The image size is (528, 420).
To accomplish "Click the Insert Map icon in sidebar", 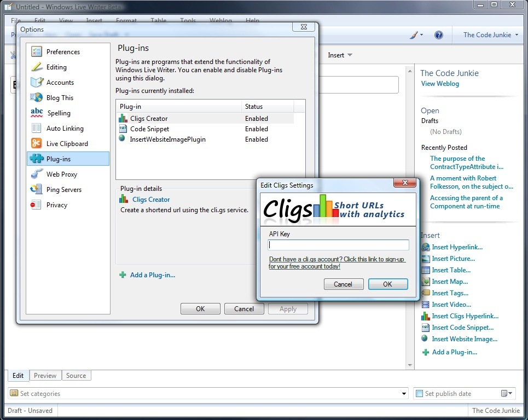I will (426, 281).
